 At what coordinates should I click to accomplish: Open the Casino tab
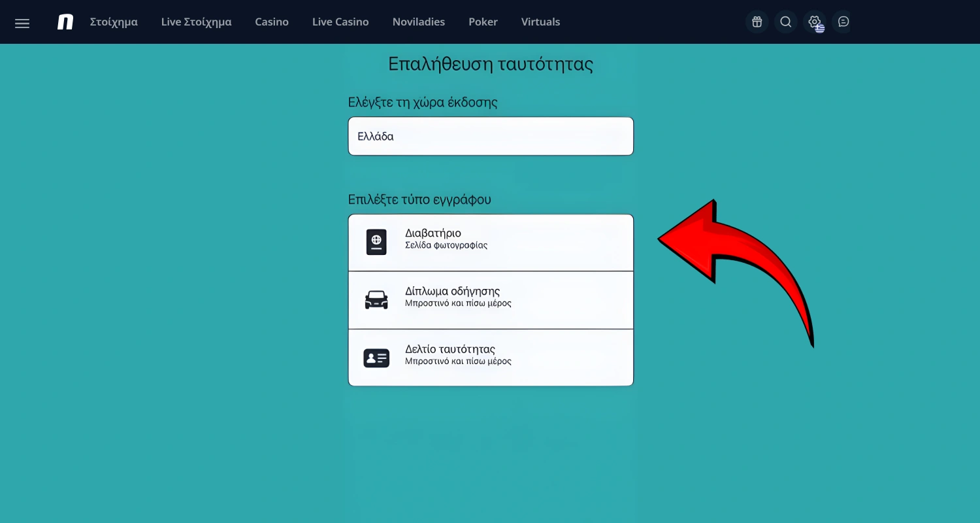click(272, 22)
